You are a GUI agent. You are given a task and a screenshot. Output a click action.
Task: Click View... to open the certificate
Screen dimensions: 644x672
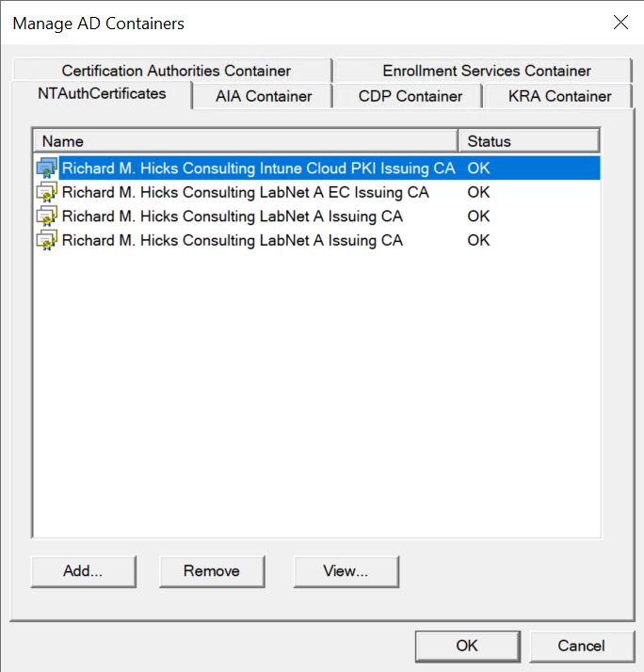tap(346, 571)
